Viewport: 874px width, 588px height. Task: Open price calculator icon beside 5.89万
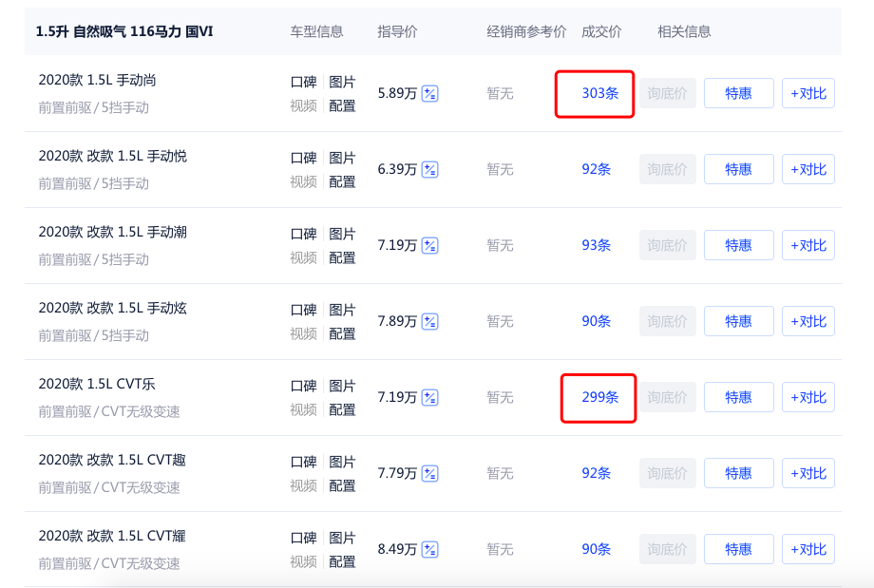(x=429, y=94)
